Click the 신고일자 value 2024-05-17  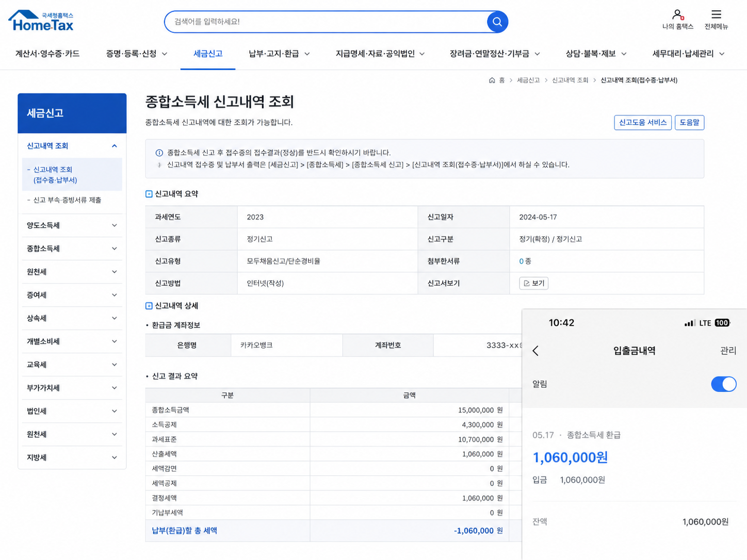pos(538,217)
